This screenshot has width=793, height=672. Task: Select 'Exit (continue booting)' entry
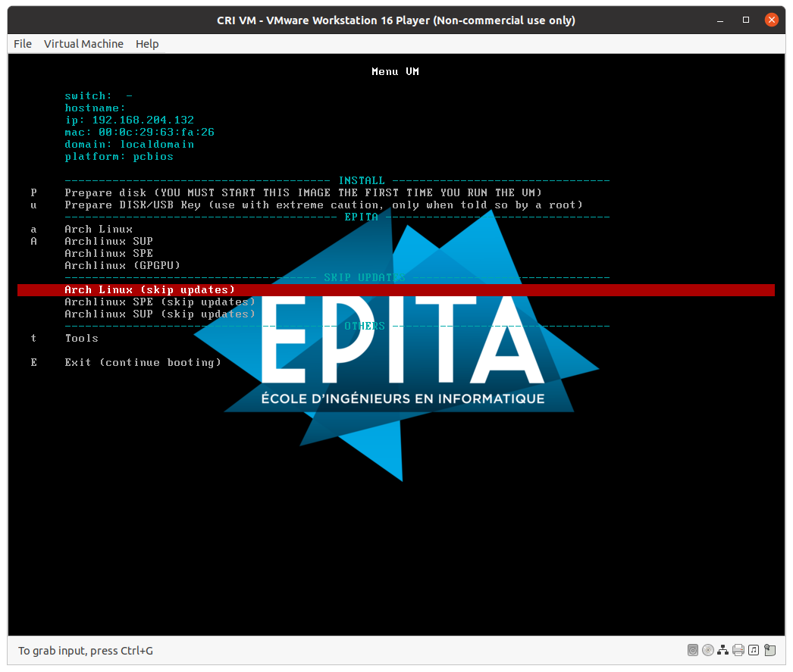click(x=143, y=363)
